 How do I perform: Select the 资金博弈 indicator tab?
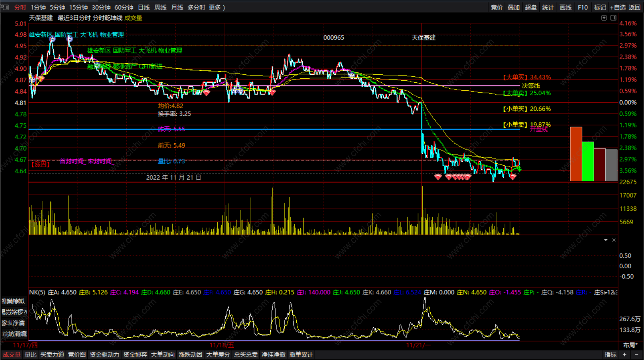[x=135, y=355]
